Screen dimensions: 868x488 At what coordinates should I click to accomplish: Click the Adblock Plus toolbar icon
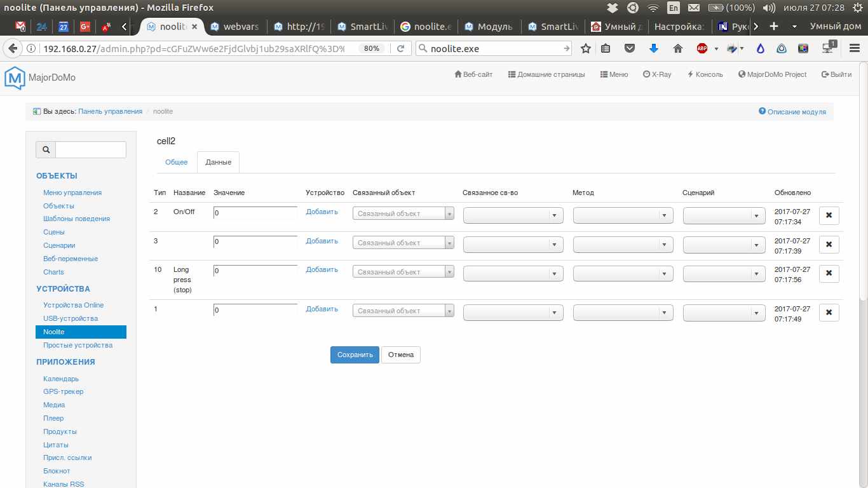pyautogui.click(x=702, y=48)
